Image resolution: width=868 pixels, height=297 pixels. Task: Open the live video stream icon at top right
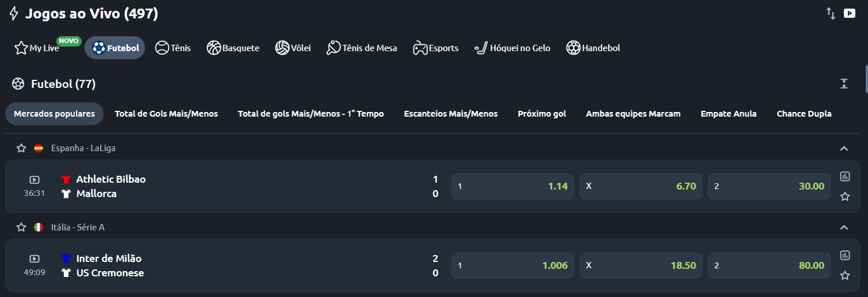[849, 13]
